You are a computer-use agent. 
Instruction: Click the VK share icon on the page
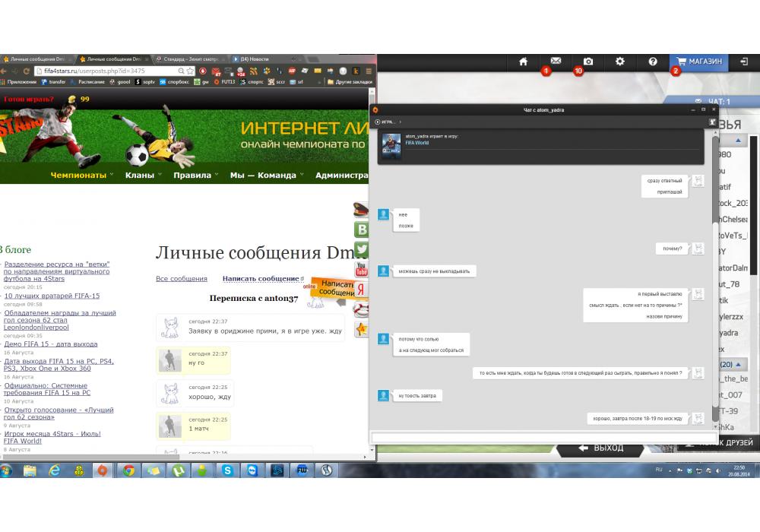363,229
